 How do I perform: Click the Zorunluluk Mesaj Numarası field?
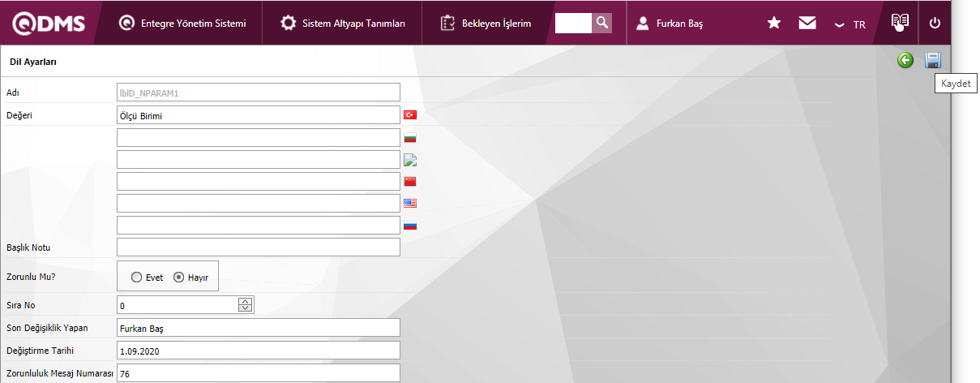(x=259, y=373)
